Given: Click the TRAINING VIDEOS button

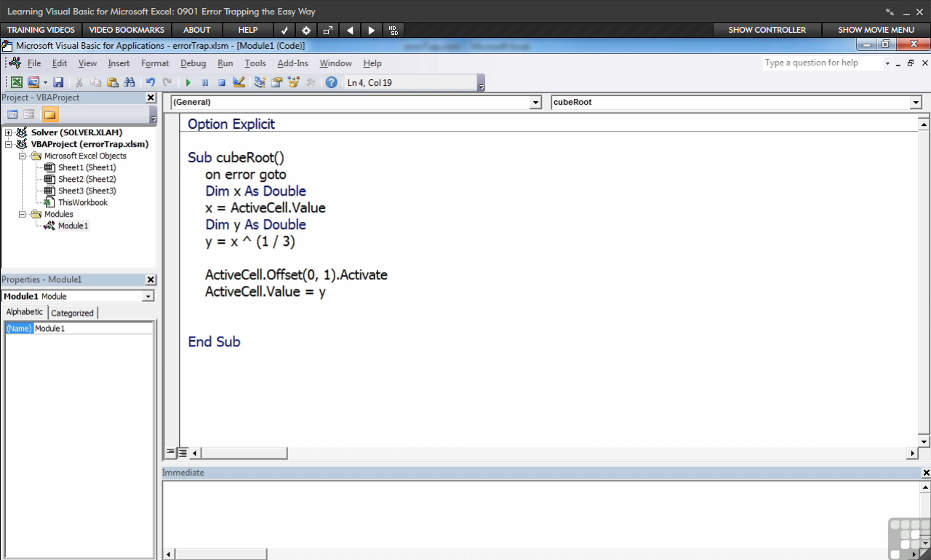Looking at the screenshot, I should pyautogui.click(x=41, y=30).
